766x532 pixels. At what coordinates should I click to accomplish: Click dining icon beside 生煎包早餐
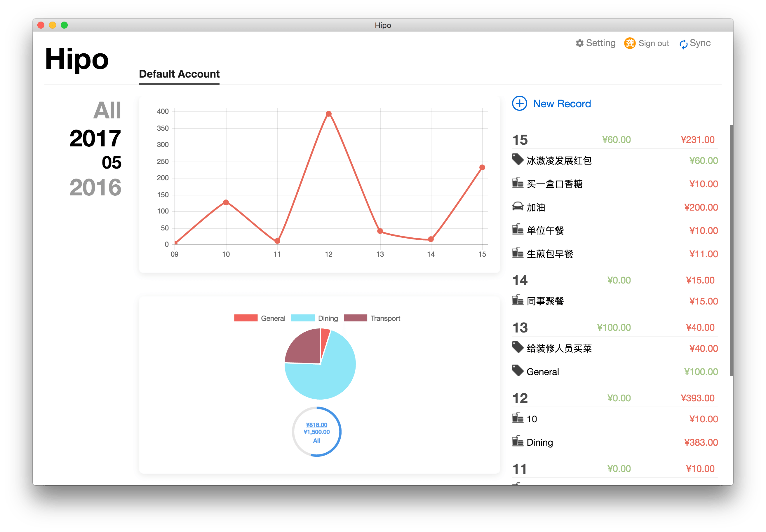pyautogui.click(x=518, y=253)
